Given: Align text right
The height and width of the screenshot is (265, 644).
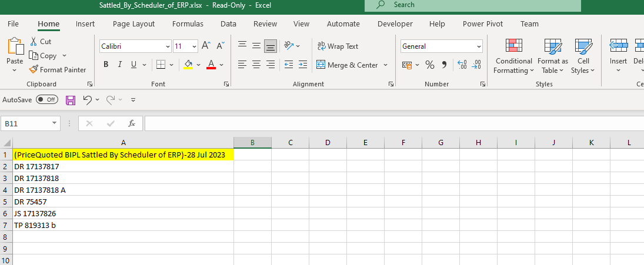Looking at the screenshot, I should [x=271, y=65].
